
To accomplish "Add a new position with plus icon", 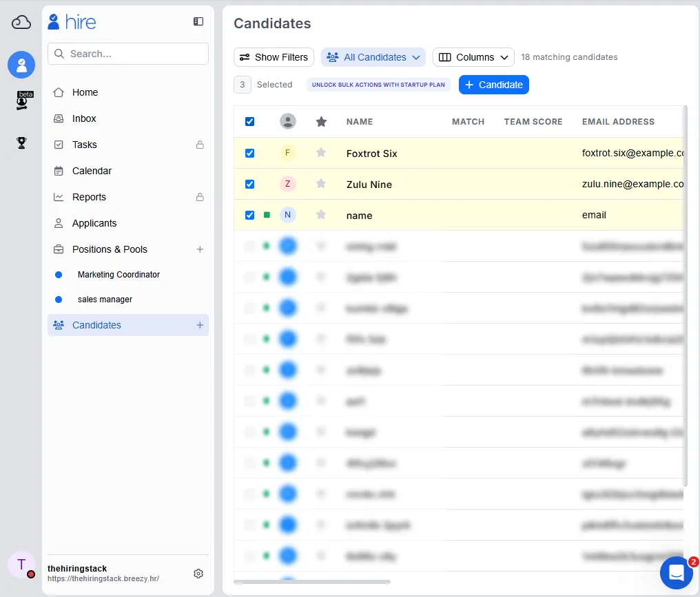I will pos(200,249).
